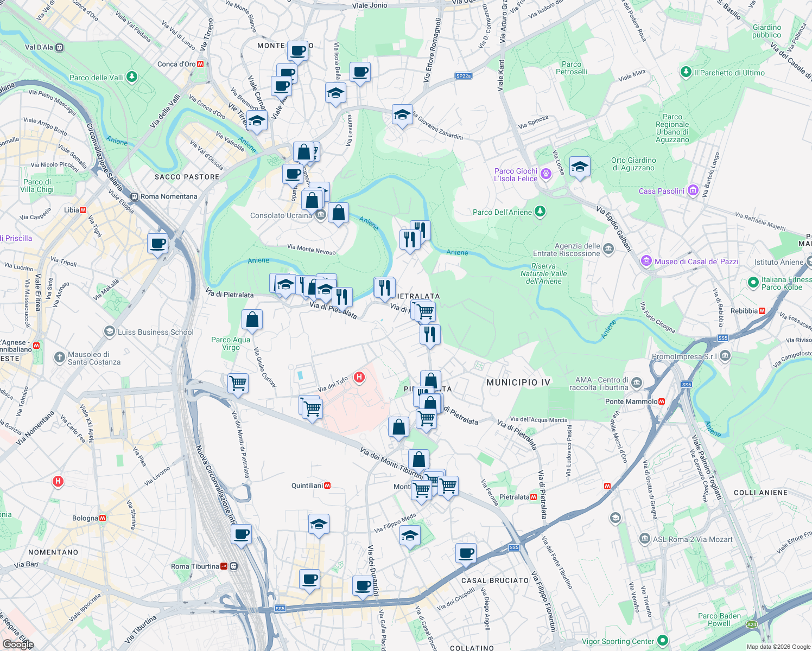The height and width of the screenshot is (651, 812).
Task: Click the Bologna metro station label
Action: click(x=85, y=518)
